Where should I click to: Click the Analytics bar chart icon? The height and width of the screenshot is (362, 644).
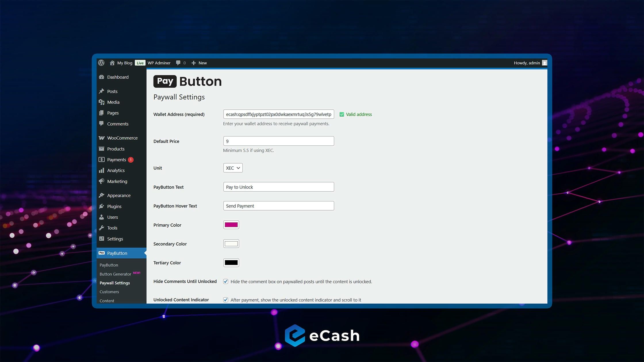click(101, 170)
